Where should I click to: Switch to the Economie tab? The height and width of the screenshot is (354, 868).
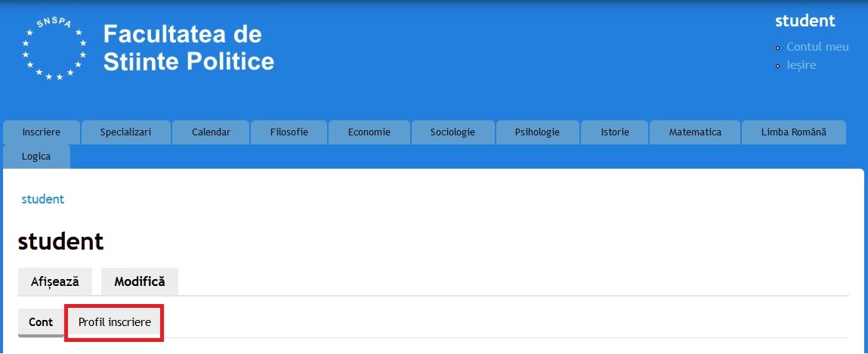(x=369, y=132)
